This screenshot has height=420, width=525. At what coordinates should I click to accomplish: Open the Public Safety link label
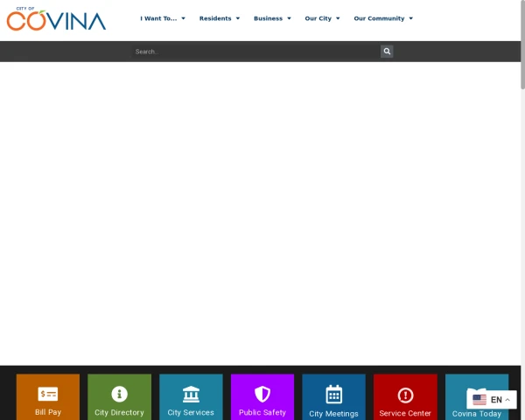[x=262, y=412]
